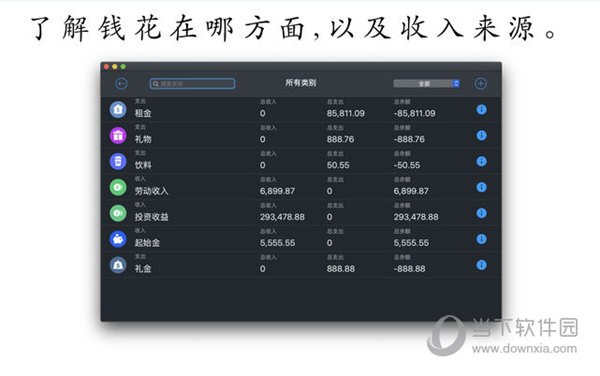Select the 礼物 category name
The width and height of the screenshot is (600, 376).
click(x=143, y=139)
